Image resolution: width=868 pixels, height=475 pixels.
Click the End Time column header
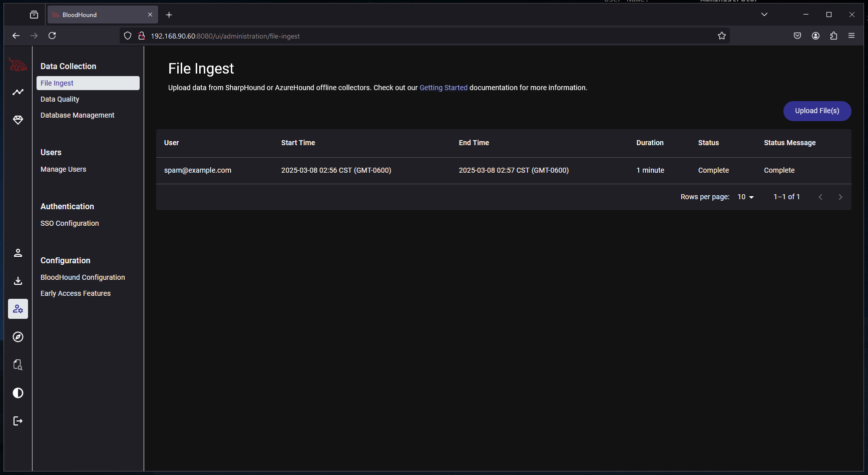(474, 143)
